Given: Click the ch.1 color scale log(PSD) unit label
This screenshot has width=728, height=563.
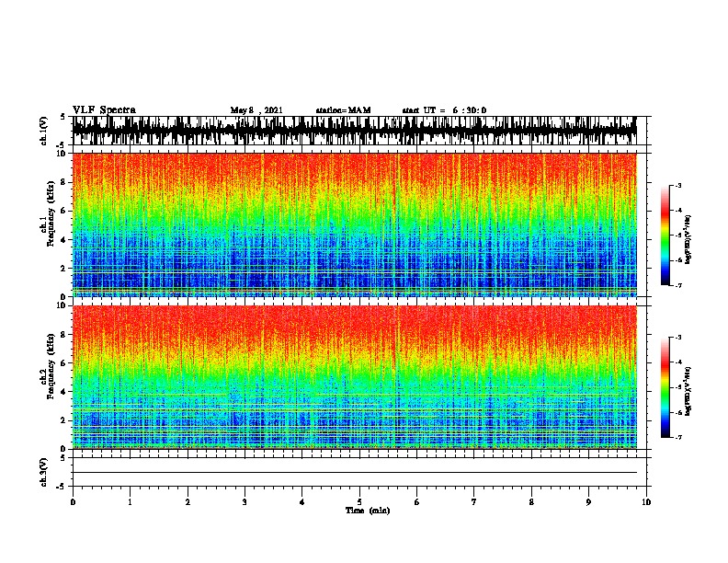Looking at the screenshot, I should click(x=688, y=239).
